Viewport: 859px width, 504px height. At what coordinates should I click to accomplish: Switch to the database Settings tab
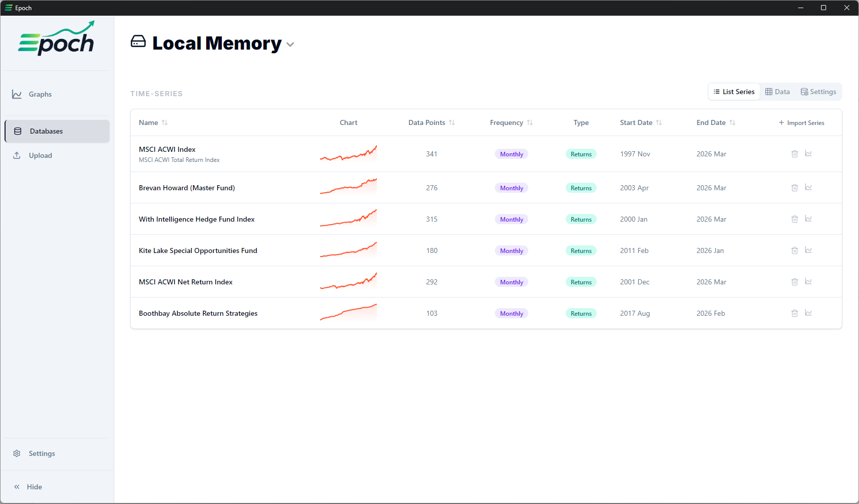(818, 92)
